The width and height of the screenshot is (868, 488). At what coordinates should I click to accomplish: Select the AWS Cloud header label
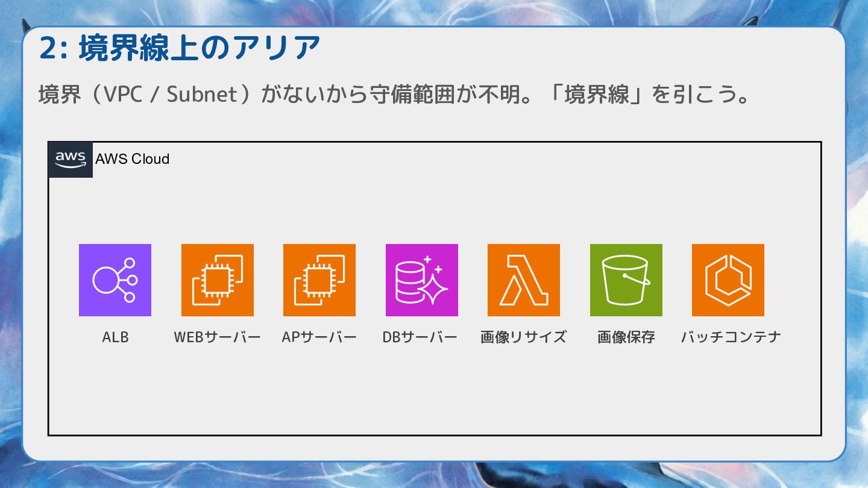[x=132, y=159]
